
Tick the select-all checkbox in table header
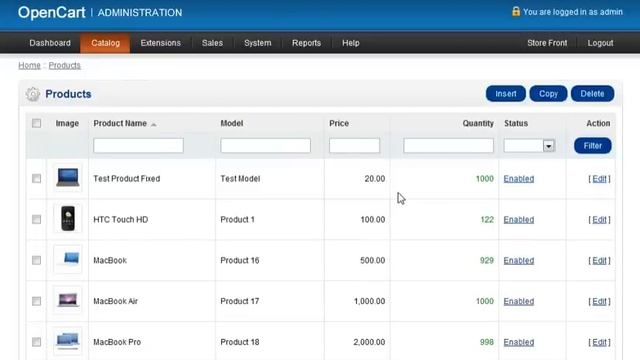coord(36,123)
